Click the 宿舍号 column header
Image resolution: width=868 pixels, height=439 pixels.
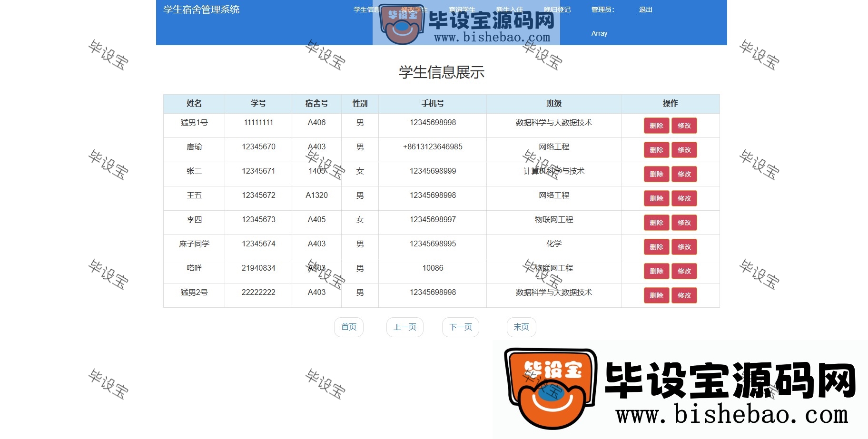coord(316,103)
